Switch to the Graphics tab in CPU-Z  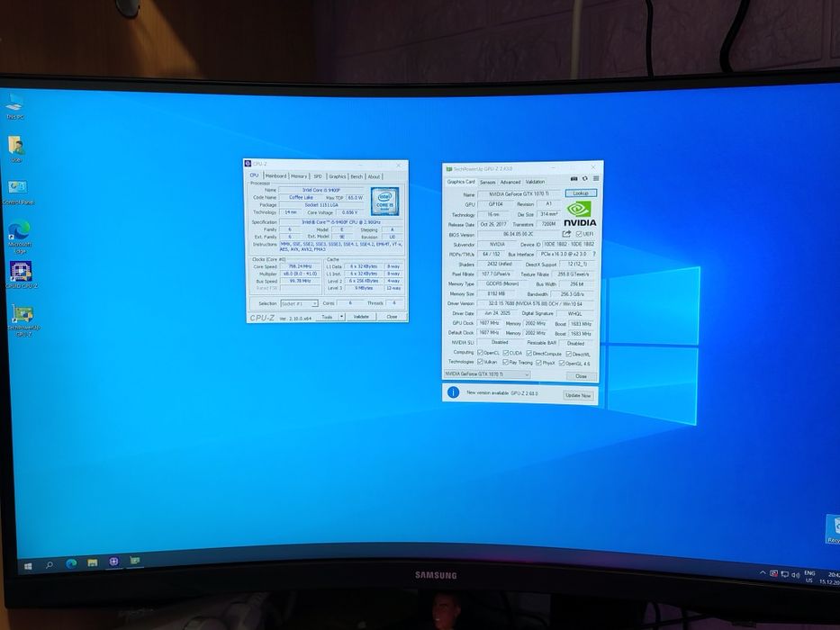[337, 176]
